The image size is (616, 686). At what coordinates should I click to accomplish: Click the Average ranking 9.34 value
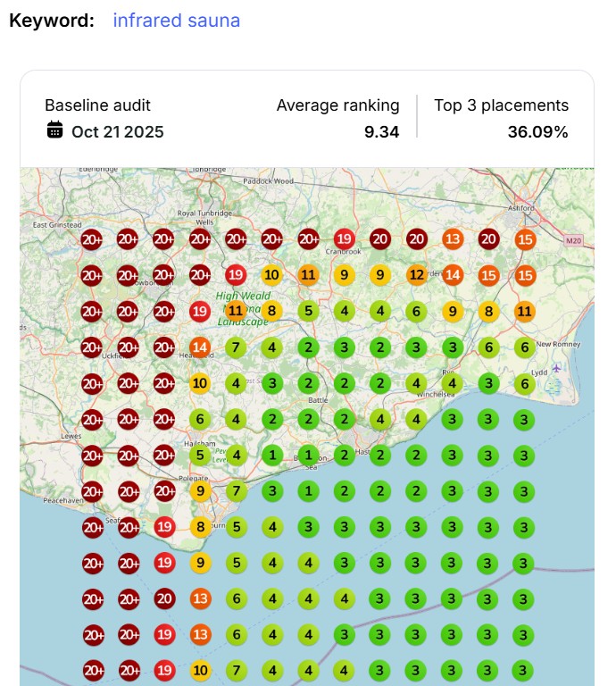381,131
